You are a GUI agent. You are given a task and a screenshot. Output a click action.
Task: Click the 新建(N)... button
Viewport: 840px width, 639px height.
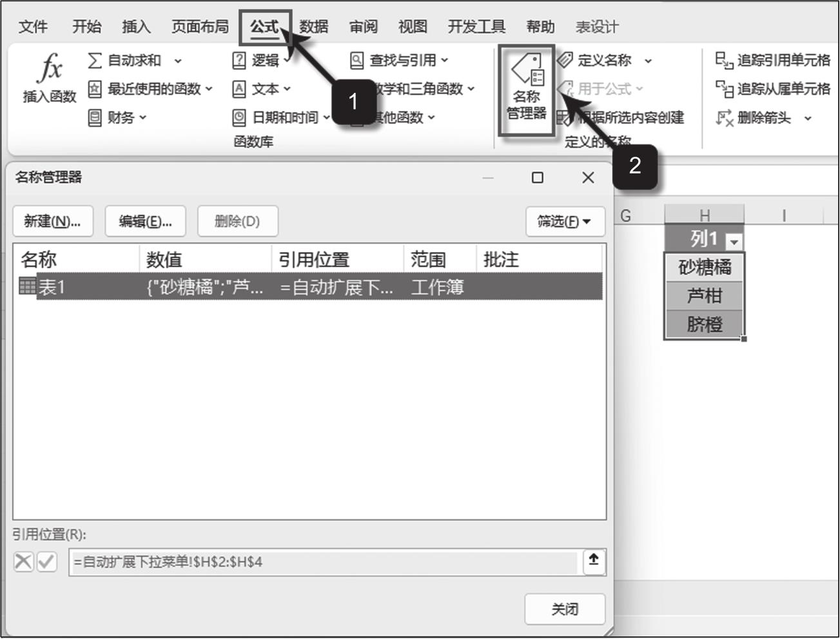point(53,222)
